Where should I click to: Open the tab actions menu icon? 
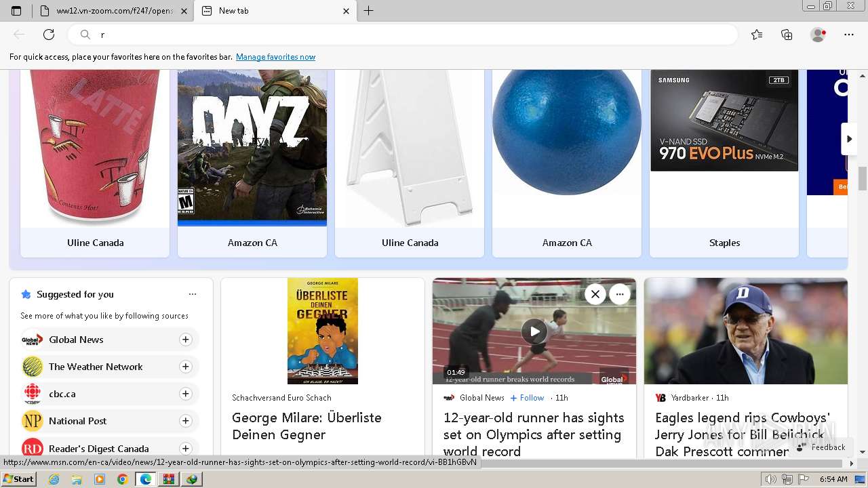16,11
